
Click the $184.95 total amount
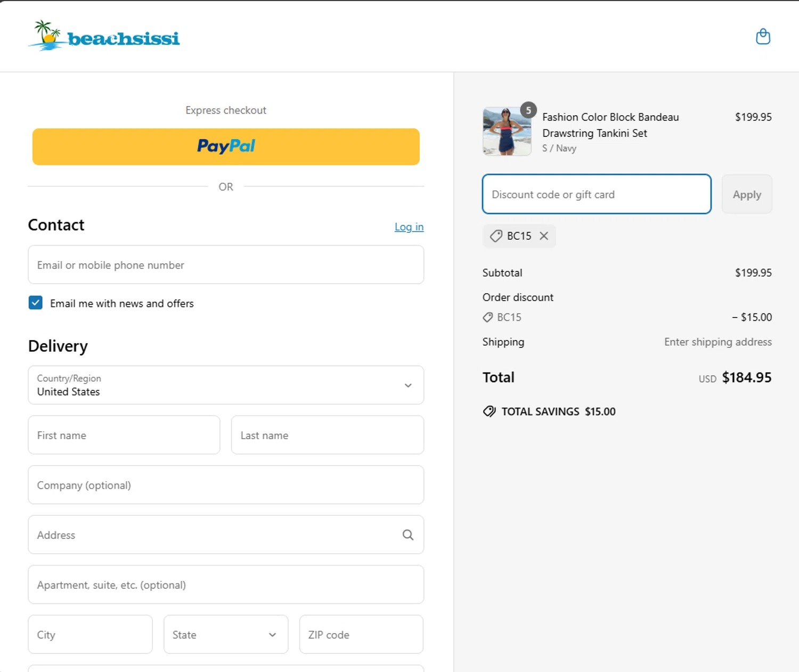pos(746,377)
